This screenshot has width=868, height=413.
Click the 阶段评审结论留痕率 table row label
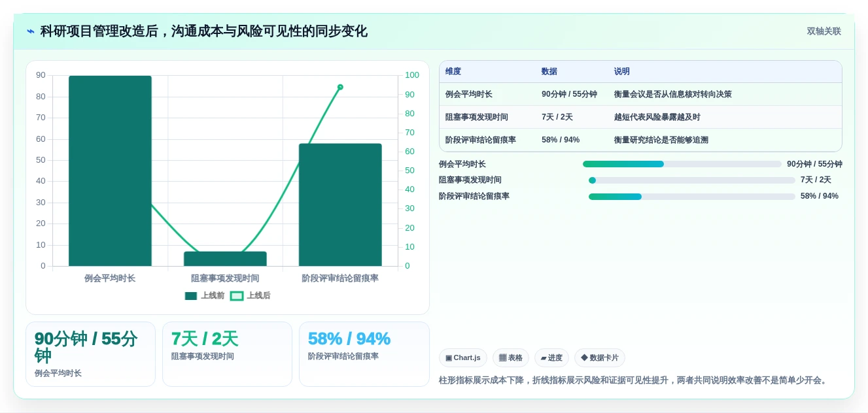click(481, 140)
